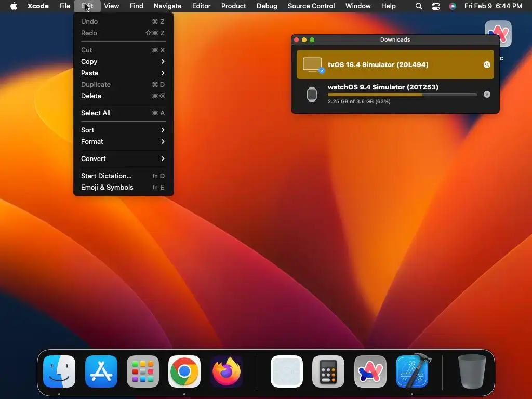Switch to Xcode in the Dock
The image size is (532, 399).
point(412,370)
